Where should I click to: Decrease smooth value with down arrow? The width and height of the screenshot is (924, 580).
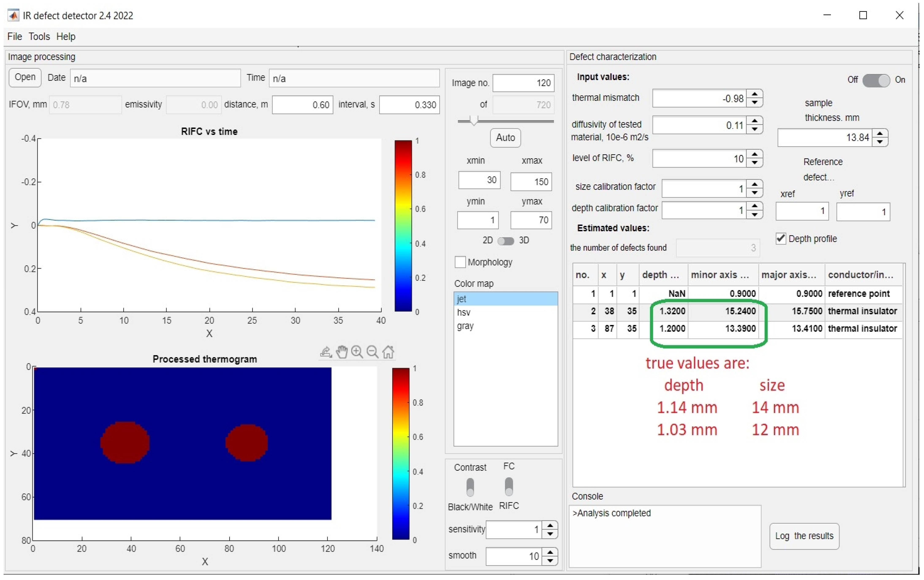point(550,560)
